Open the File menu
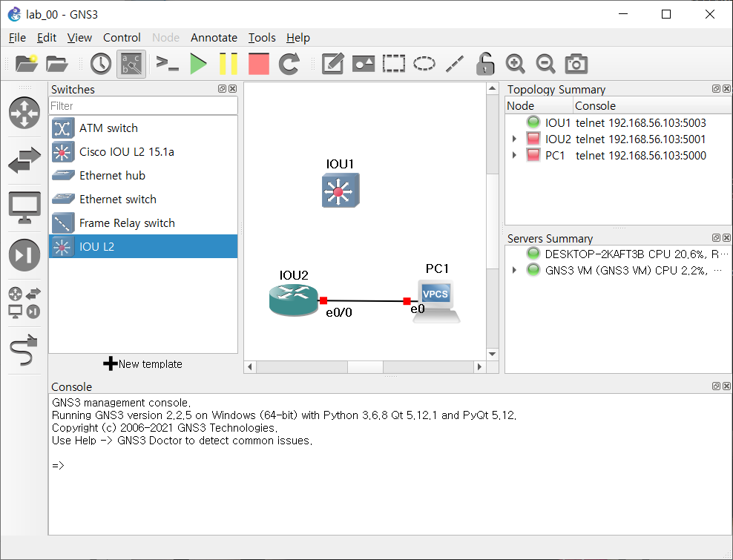733x560 pixels. coord(17,37)
